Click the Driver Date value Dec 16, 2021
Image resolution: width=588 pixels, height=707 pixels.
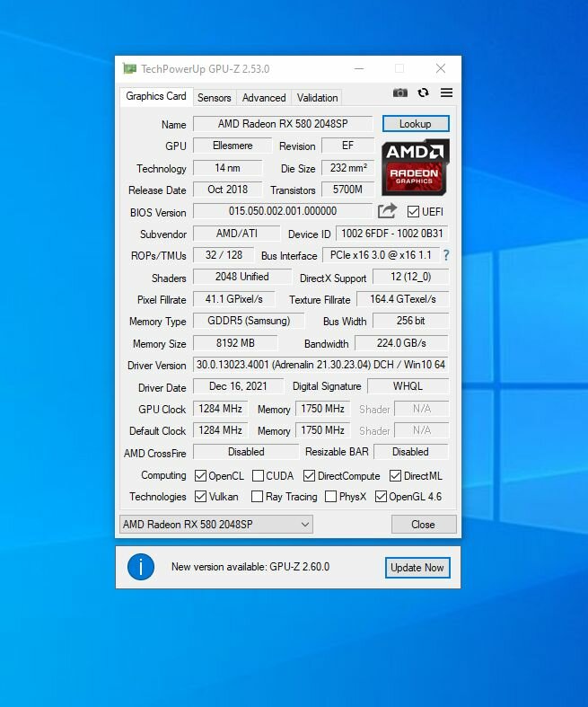(x=239, y=386)
